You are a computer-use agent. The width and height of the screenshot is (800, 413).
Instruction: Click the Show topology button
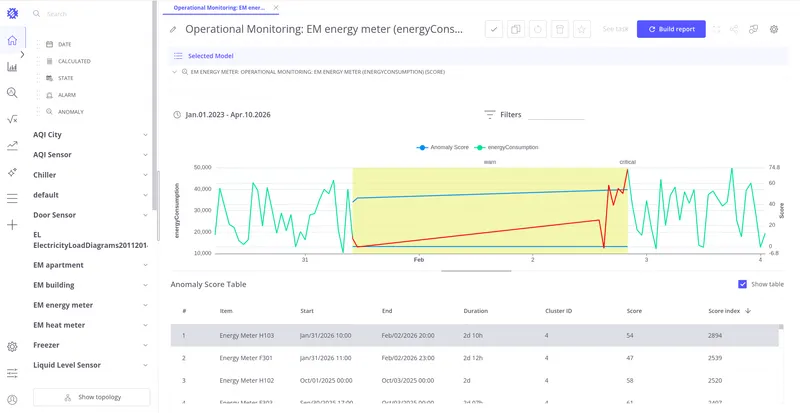coord(92,397)
